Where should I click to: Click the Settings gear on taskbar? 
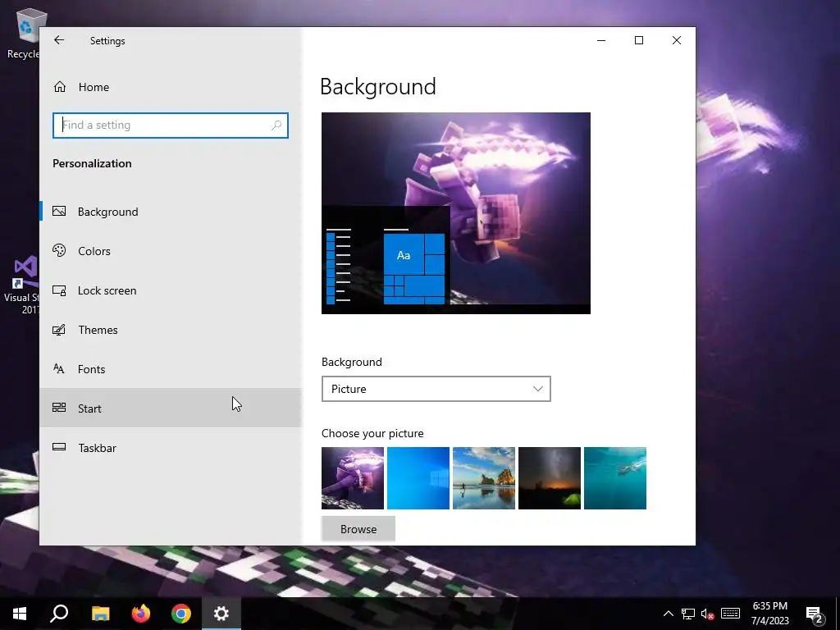coord(221,614)
